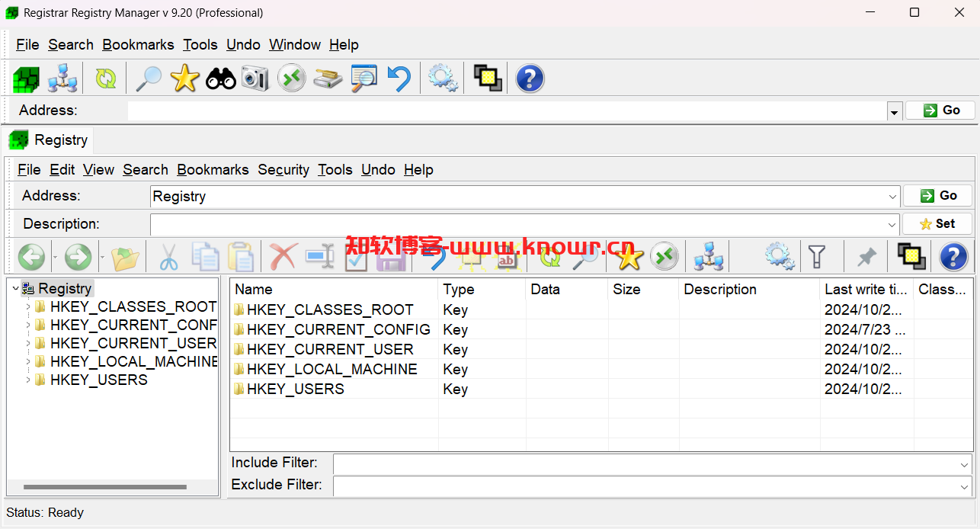Screen dimensions: 980x529
Task: Expand HKEY_CLASSES_ROOT in the tree
Action: [x=28, y=307]
